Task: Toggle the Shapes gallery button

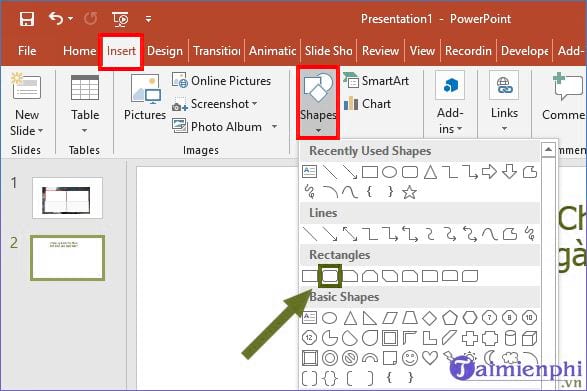Action: 318,103
